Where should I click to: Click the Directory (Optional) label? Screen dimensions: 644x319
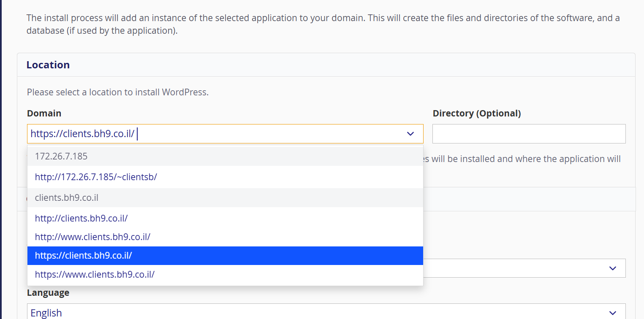point(477,113)
